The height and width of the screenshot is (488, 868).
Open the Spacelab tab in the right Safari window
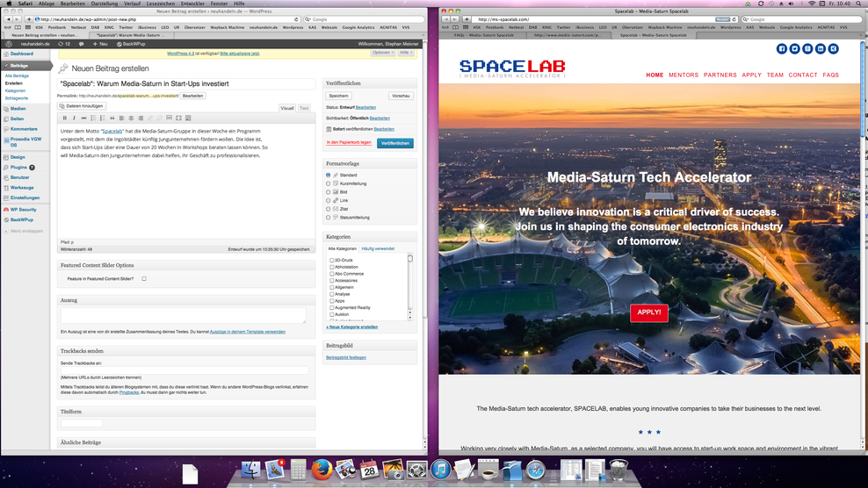pyautogui.click(x=654, y=35)
